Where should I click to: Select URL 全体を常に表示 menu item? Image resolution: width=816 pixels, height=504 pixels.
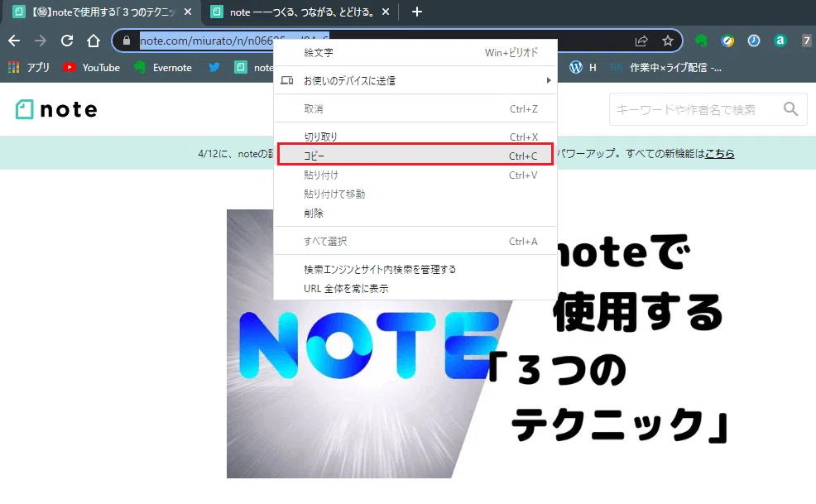pos(415,289)
